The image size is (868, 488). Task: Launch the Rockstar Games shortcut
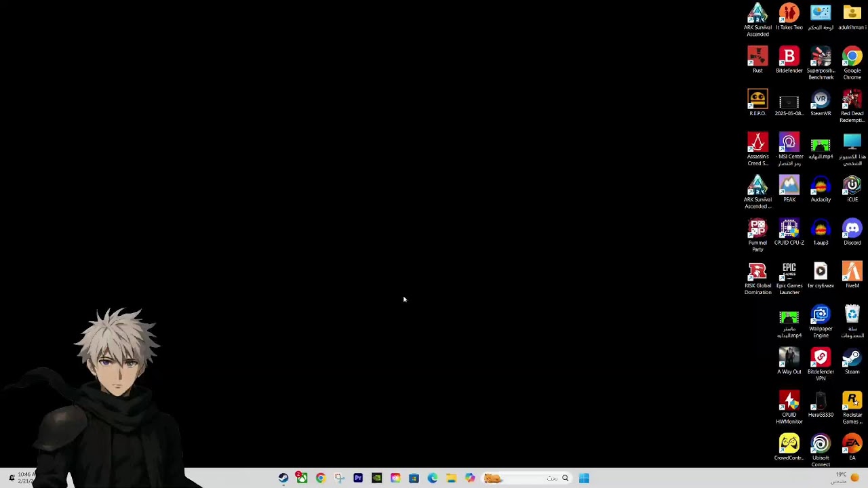tap(852, 407)
